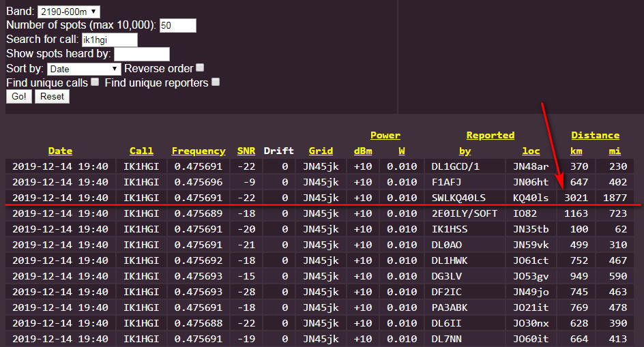
Task: Select reporter DF2IC cell
Action: click(x=465, y=292)
